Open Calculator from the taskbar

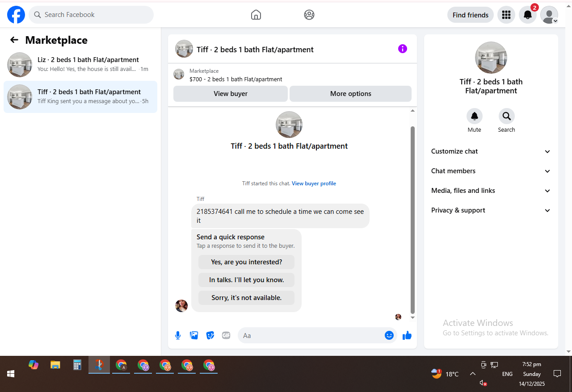(77, 365)
